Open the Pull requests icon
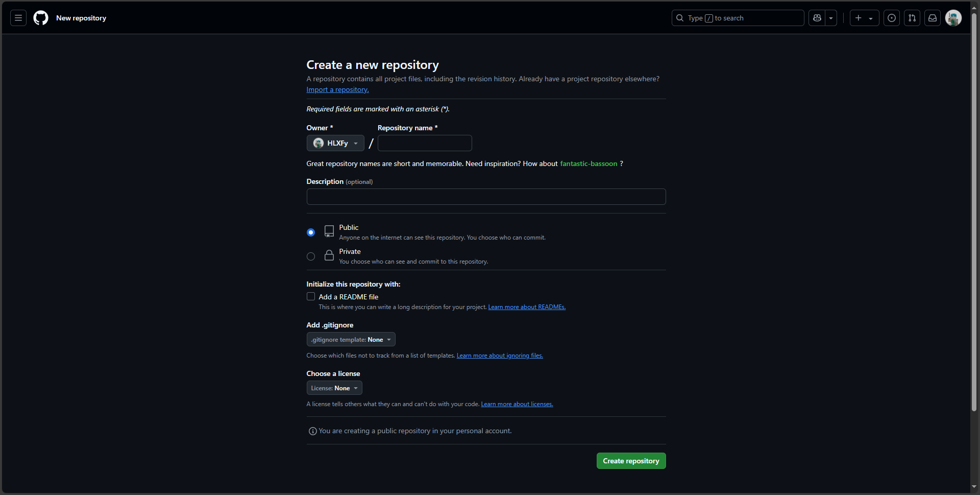 [x=912, y=18]
